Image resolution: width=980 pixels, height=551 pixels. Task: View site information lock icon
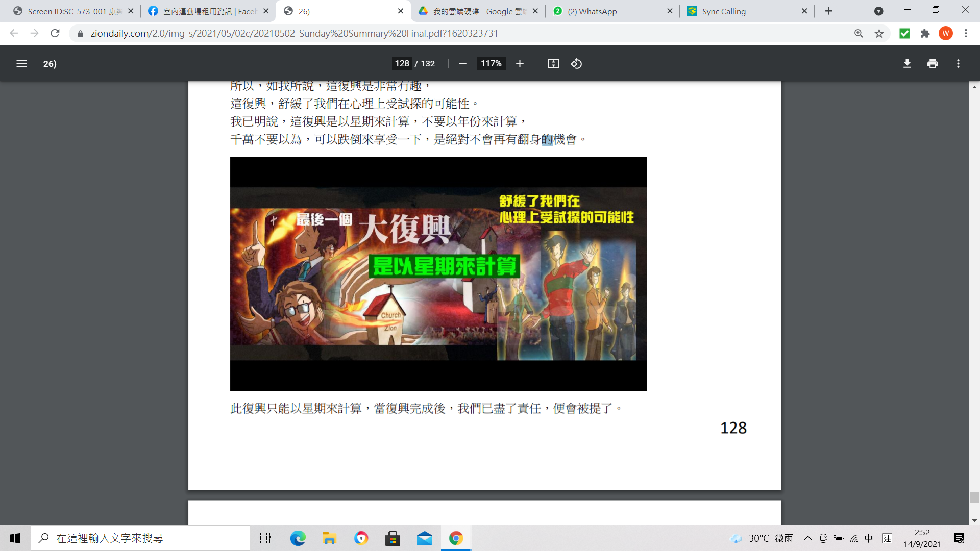click(80, 34)
